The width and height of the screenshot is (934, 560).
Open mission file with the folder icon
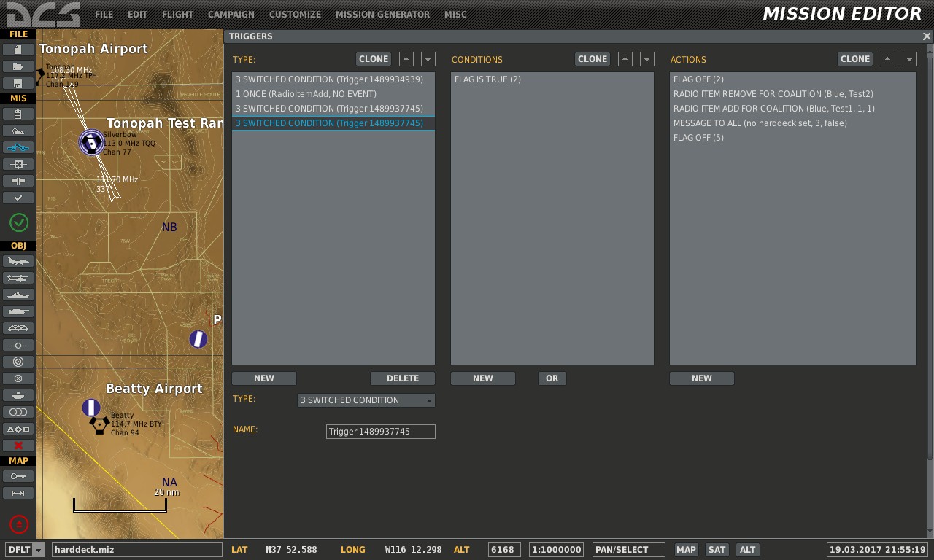[18, 66]
